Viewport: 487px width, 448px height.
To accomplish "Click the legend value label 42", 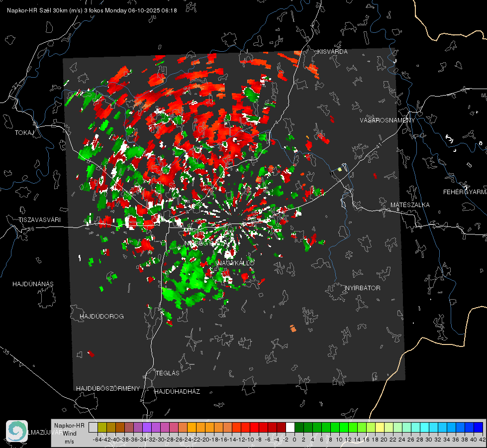I will (482, 440).
